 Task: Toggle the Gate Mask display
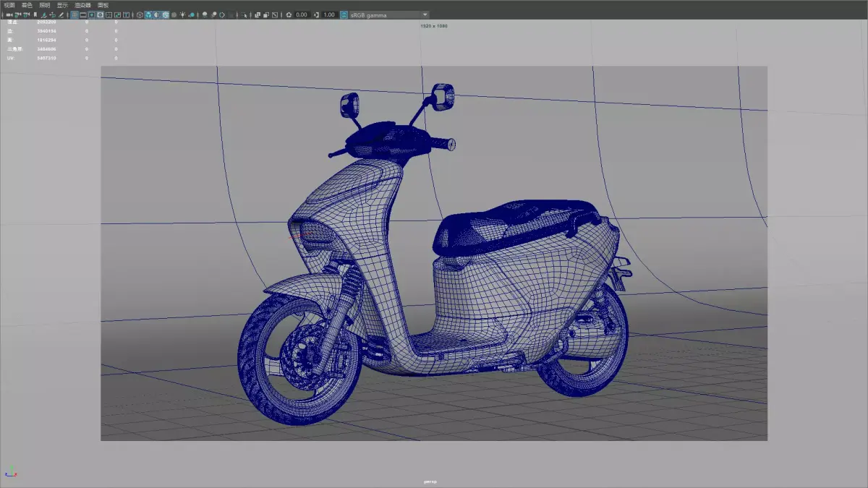click(x=100, y=14)
